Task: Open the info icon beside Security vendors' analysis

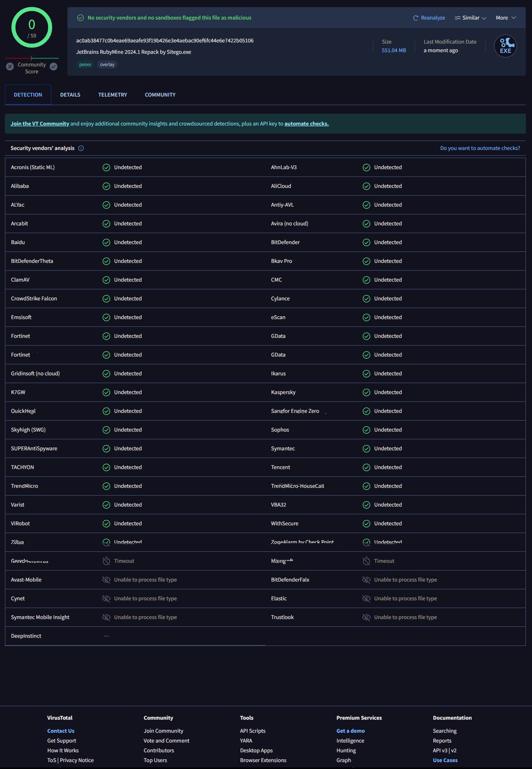Action: pos(81,148)
